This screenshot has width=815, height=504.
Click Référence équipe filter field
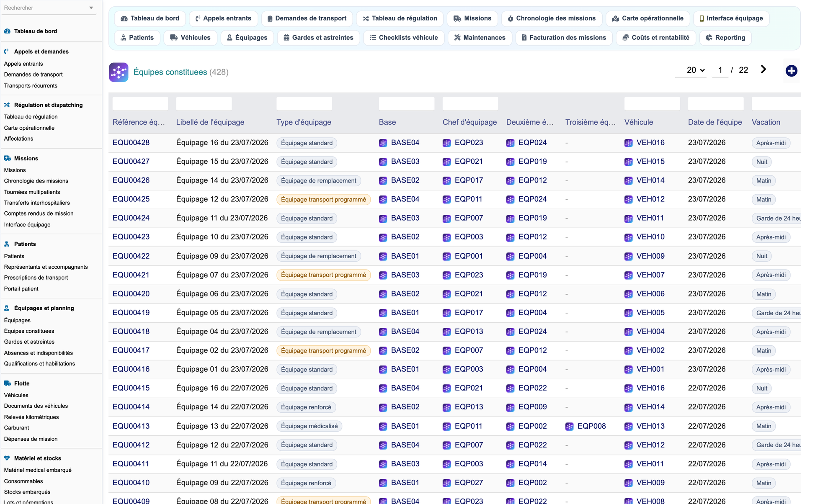[x=140, y=103]
